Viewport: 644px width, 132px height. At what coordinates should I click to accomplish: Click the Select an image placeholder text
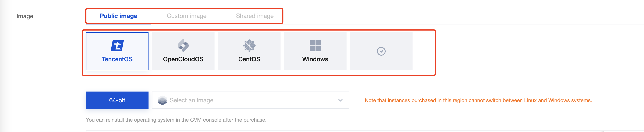click(192, 100)
